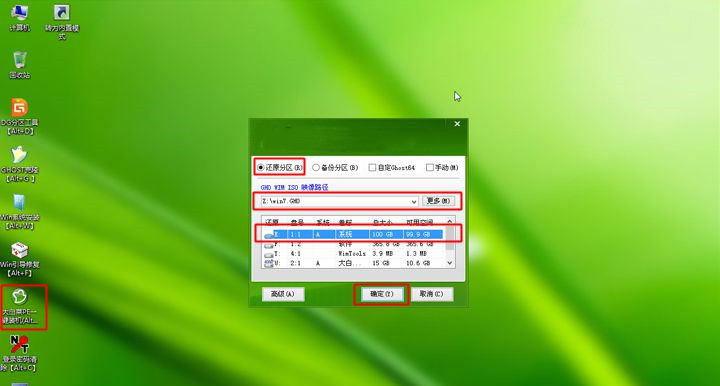Click drive icon of X: partition row

click(269, 235)
